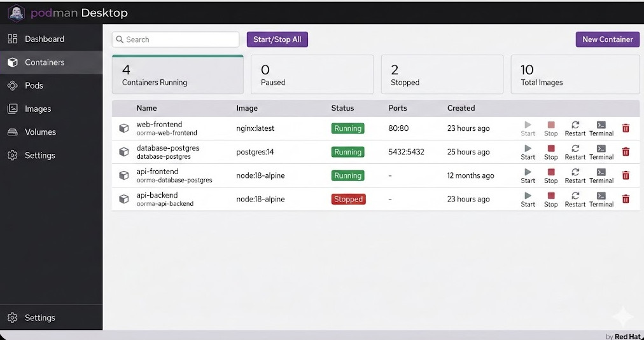Restart the database-postgres container

click(x=575, y=152)
